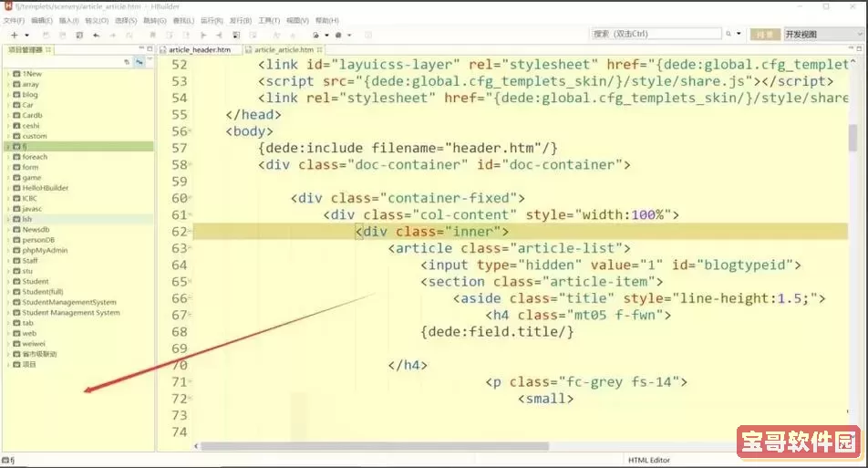868x468 pixels.
Task: Open the 运行(R) menu
Action: coord(212,20)
